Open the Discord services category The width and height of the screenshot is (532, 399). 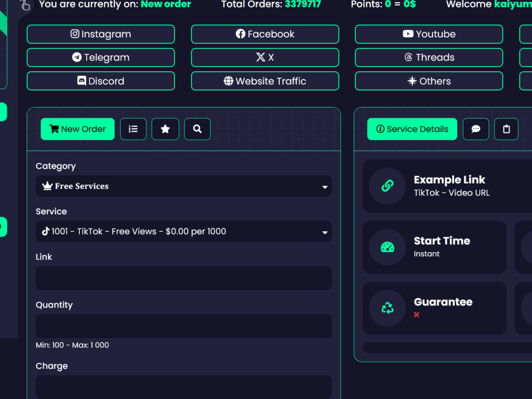tap(101, 81)
